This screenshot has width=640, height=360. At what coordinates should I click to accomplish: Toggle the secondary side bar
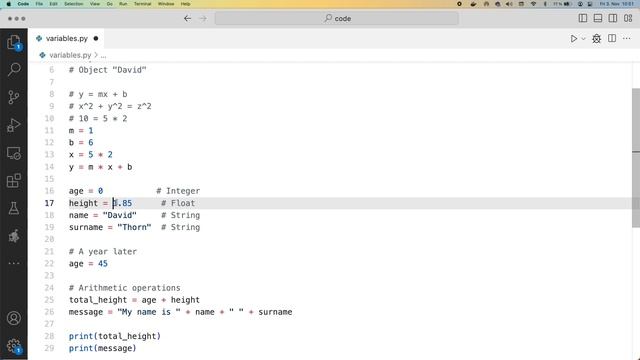tap(613, 18)
